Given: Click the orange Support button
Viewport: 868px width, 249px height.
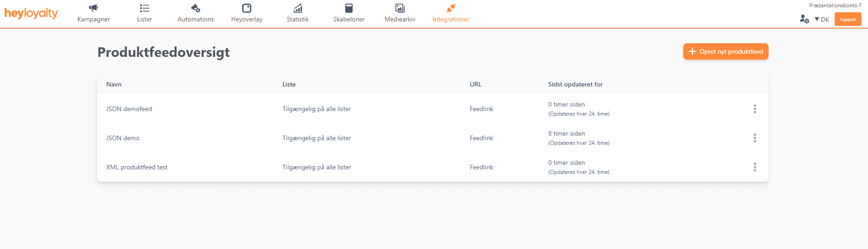Looking at the screenshot, I should [x=848, y=19].
